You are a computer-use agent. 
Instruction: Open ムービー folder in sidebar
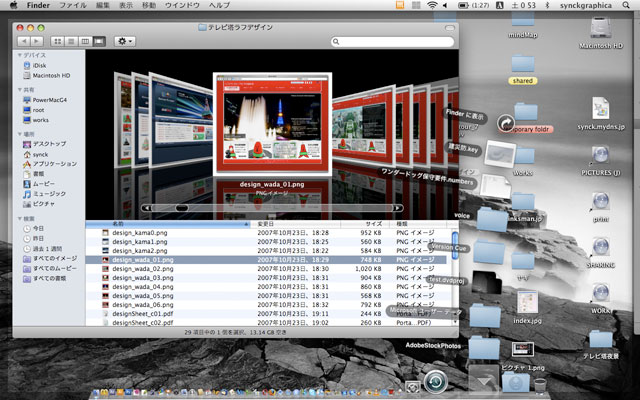pyautogui.click(x=39, y=184)
